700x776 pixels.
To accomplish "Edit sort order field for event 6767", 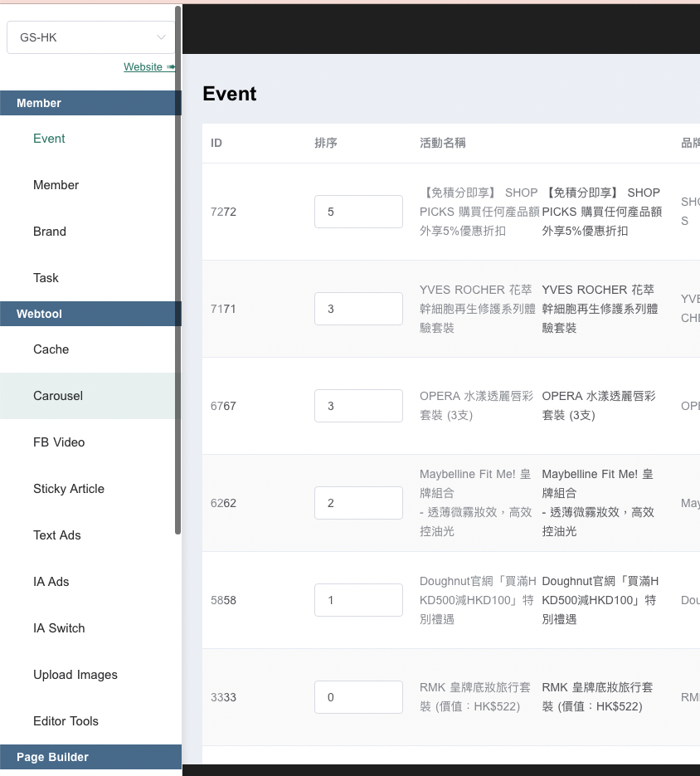I will (358, 406).
